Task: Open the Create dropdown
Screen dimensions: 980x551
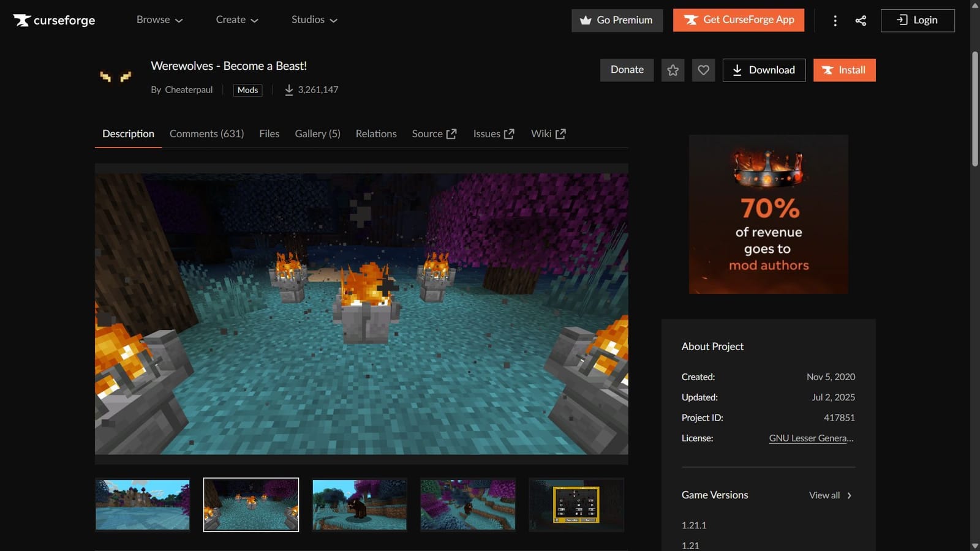Action: tap(236, 20)
